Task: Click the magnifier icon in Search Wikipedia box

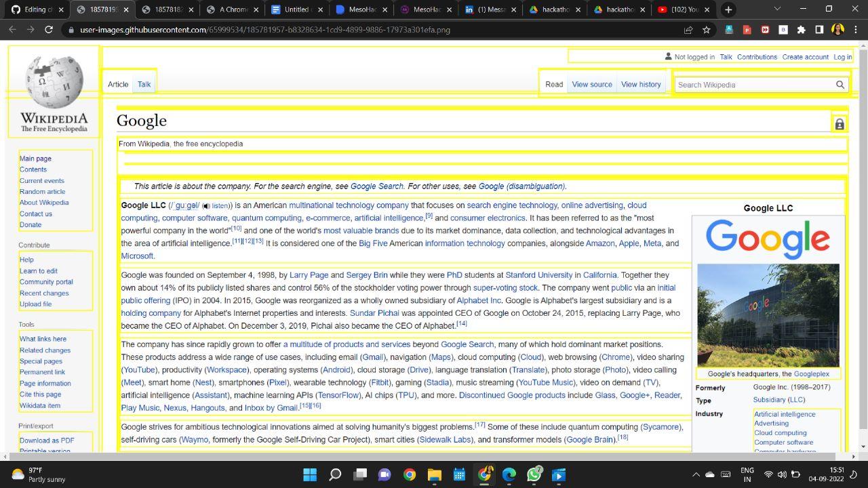Action: click(840, 85)
